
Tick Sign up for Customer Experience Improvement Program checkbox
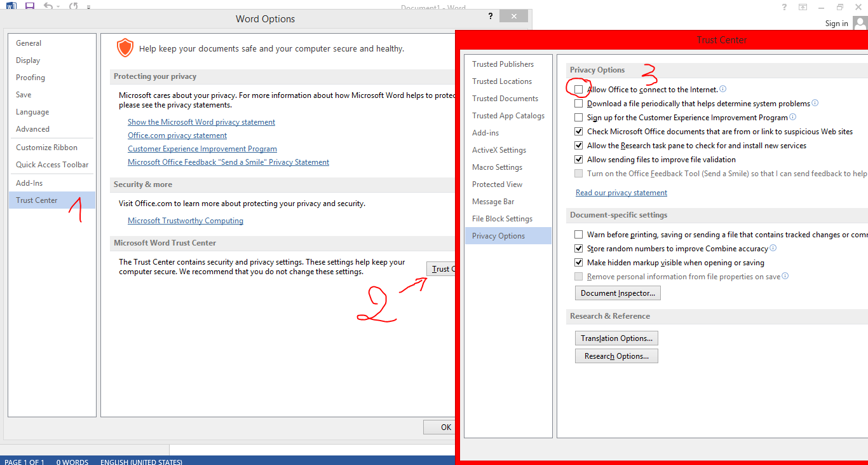click(x=578, y=118)
